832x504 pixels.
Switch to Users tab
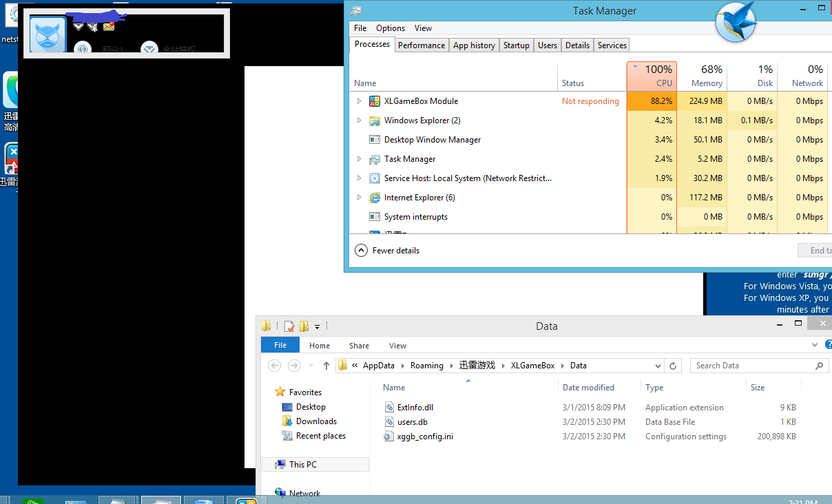point(548,45)
